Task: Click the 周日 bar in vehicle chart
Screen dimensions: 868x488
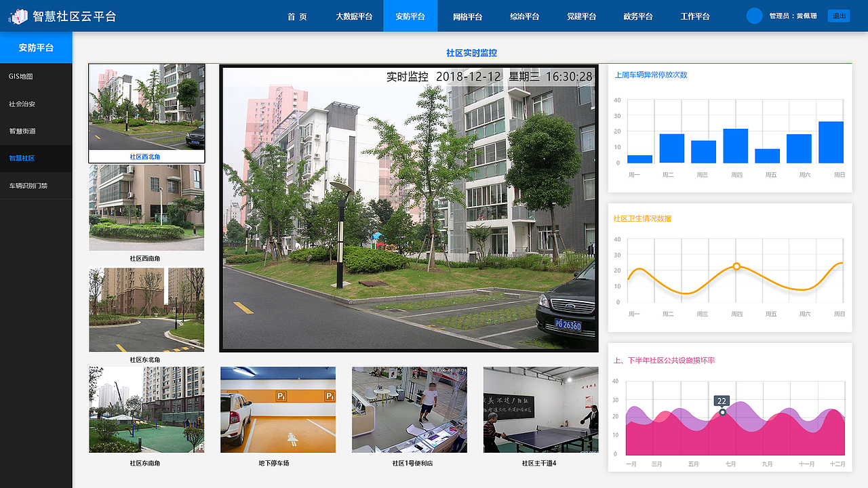Action: (831, 142)
